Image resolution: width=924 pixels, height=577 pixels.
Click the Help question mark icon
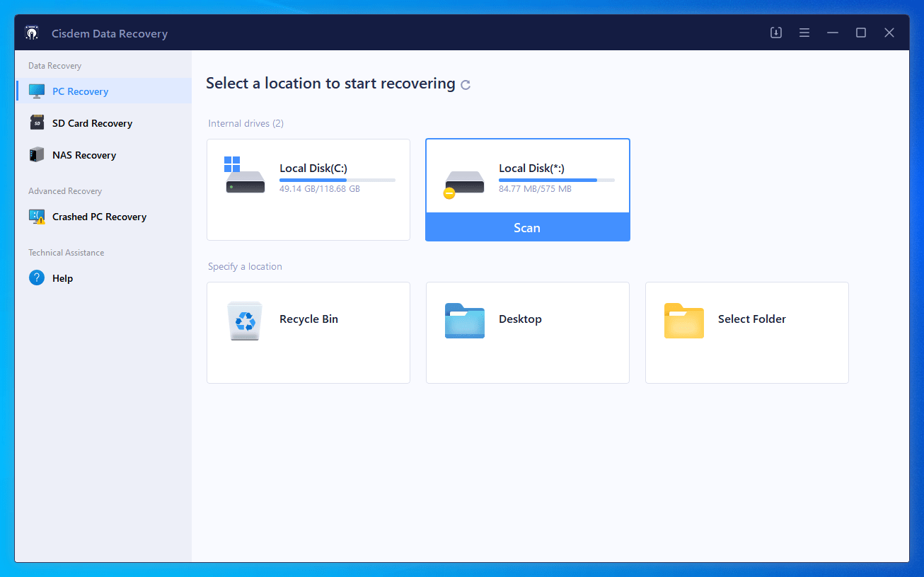coord(37,278)
